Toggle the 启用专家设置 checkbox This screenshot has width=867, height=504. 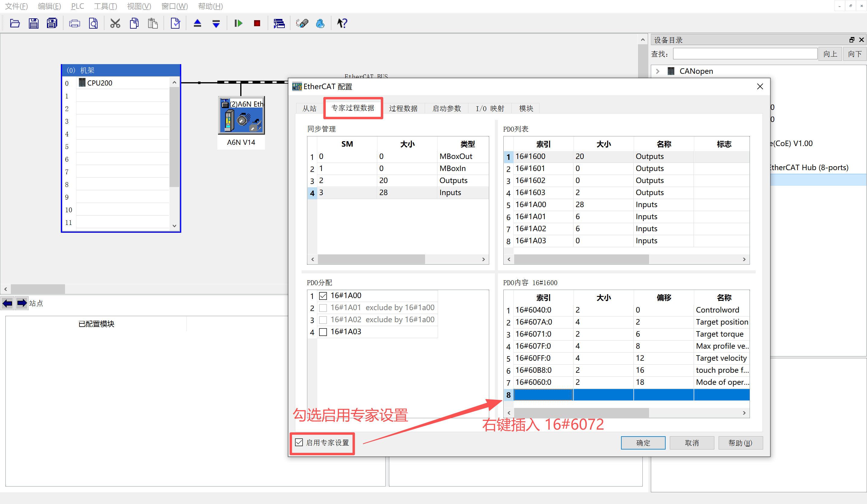pos(299,442)
